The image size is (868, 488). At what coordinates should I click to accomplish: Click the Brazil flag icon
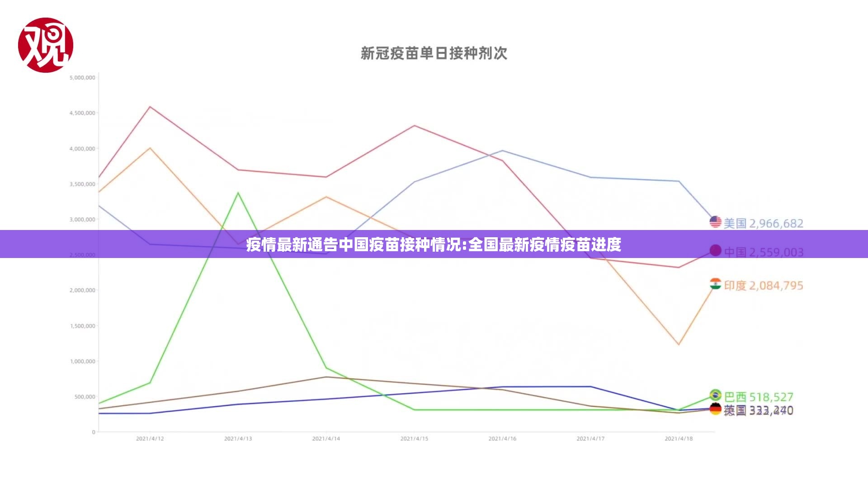[715, 395]
